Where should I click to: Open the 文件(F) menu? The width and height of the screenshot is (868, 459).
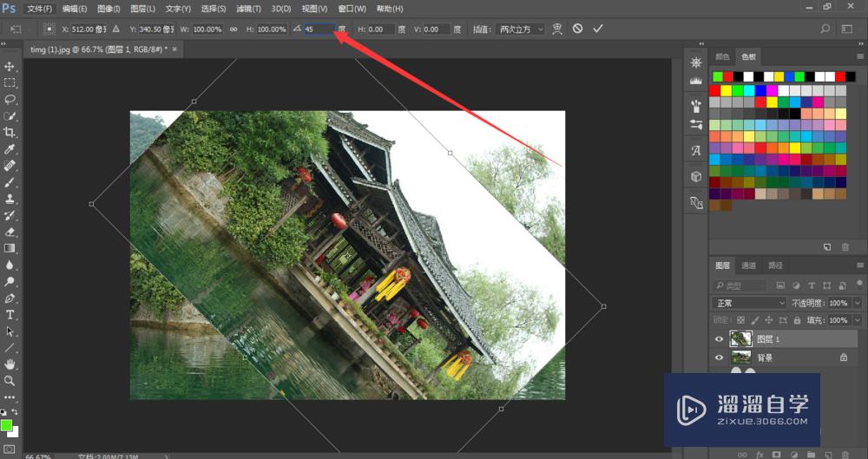tap(40, 9)
